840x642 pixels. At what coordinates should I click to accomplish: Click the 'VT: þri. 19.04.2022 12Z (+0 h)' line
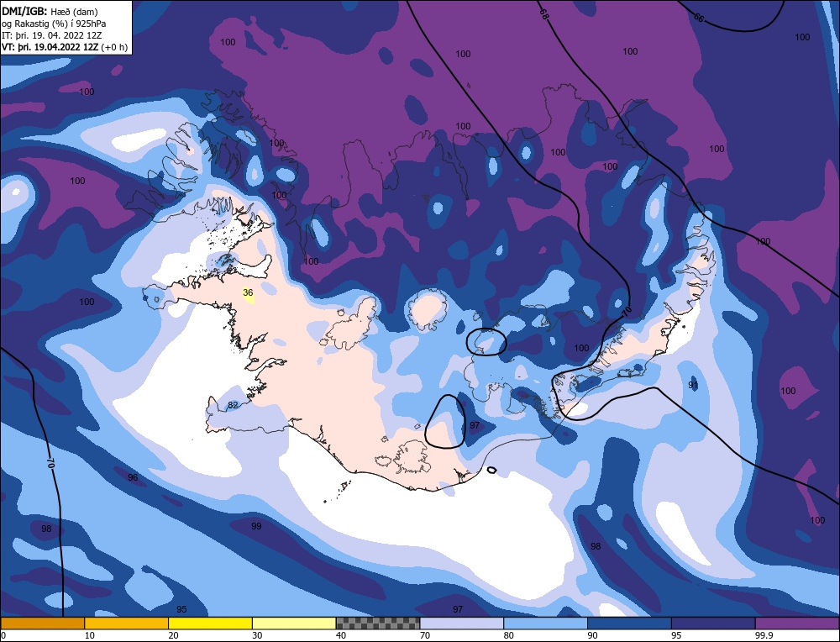click(65, 47)
